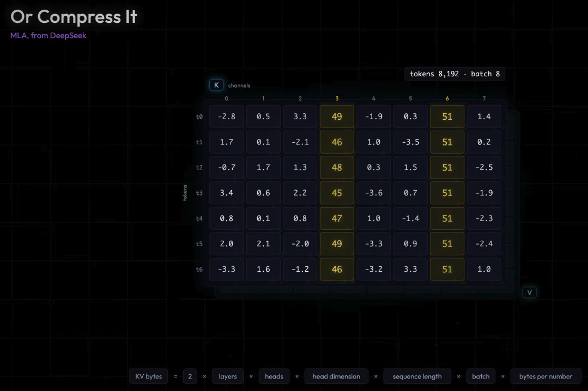
Task: Click the -0.7 cell in row t2
Action: 227,168
